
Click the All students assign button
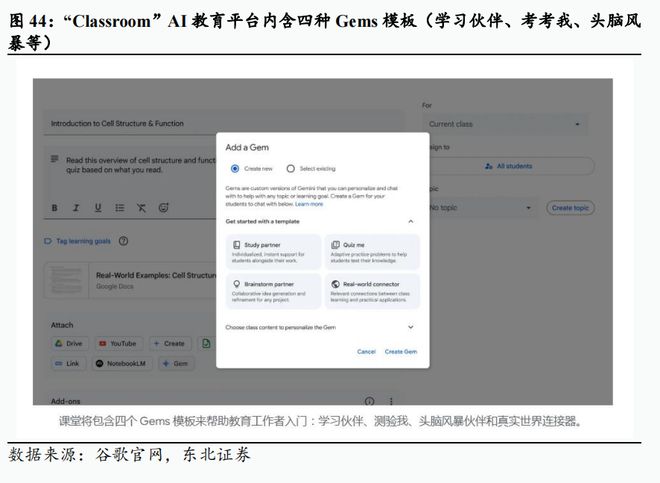pos(509,166)
